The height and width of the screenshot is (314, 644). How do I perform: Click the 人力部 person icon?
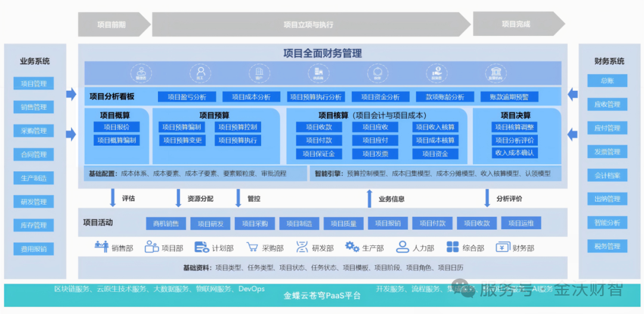pos(402,247)
